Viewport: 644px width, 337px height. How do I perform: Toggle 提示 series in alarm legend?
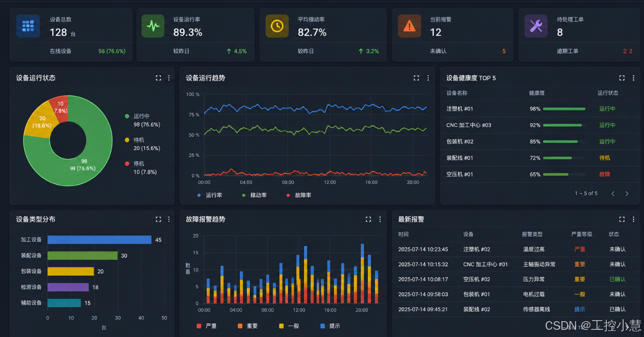pyautogui.click(x=330, y=326)
